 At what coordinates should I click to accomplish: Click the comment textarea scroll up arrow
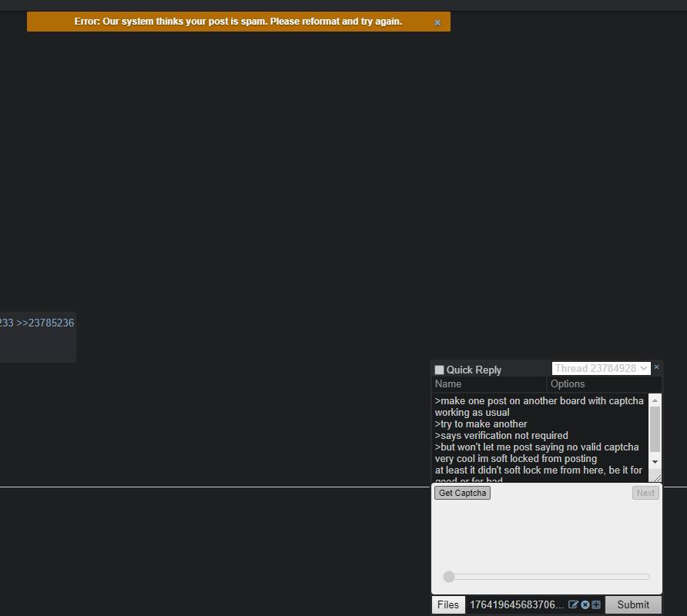click(655, 400)
